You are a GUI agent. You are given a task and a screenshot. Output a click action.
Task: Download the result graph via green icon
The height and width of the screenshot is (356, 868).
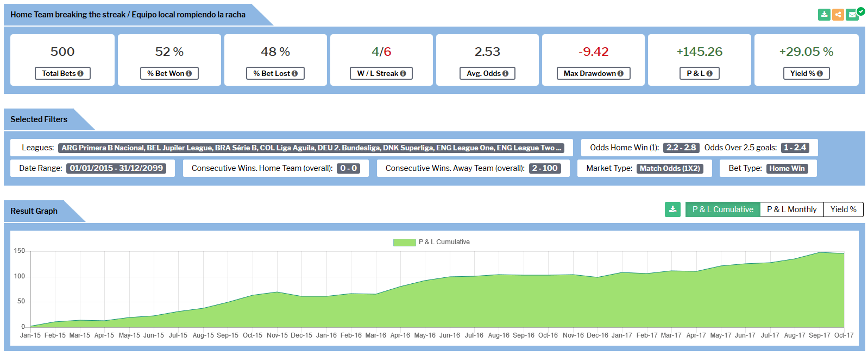click(x=672, y=209)
